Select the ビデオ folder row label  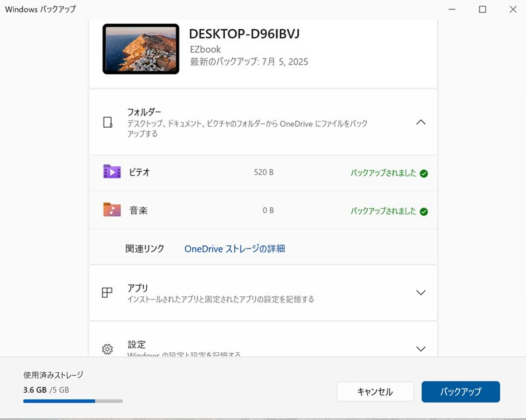pyautogui.click(x=140, y=172)
